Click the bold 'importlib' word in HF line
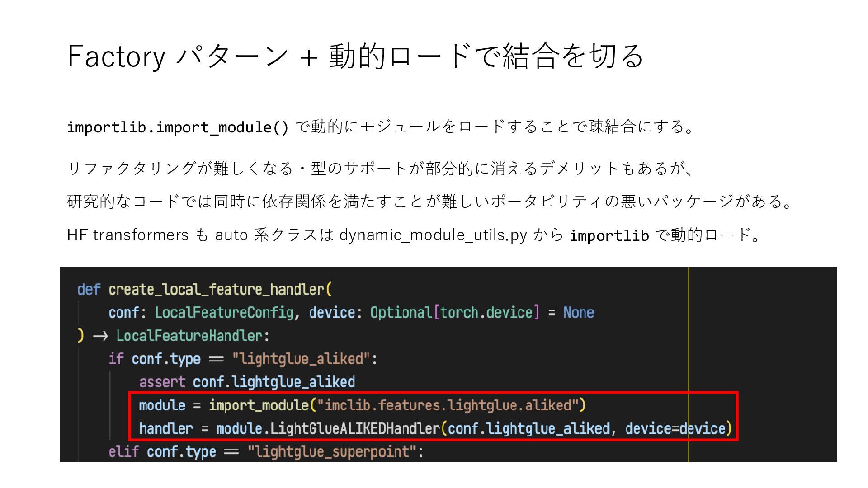This screenshot has width=868, height=488. pyautogui.click(x=609, y=235)
